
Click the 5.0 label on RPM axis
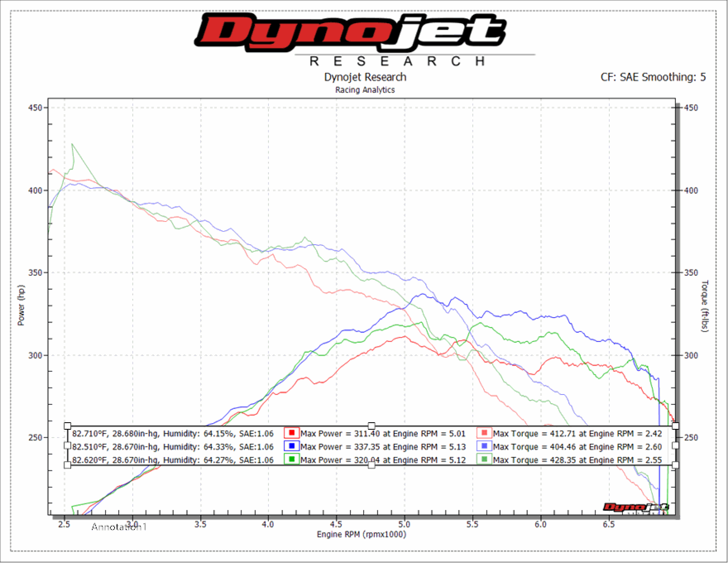404,525
